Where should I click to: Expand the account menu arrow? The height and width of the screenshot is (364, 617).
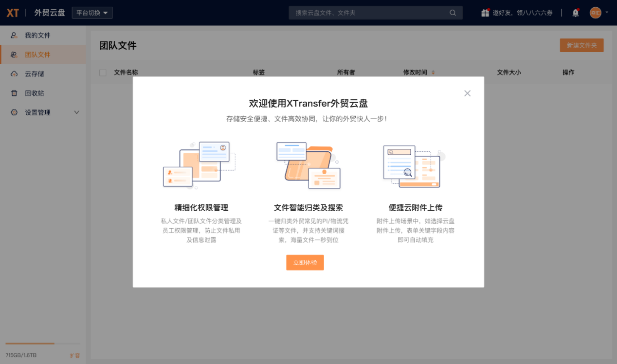(x=607, y=12)
